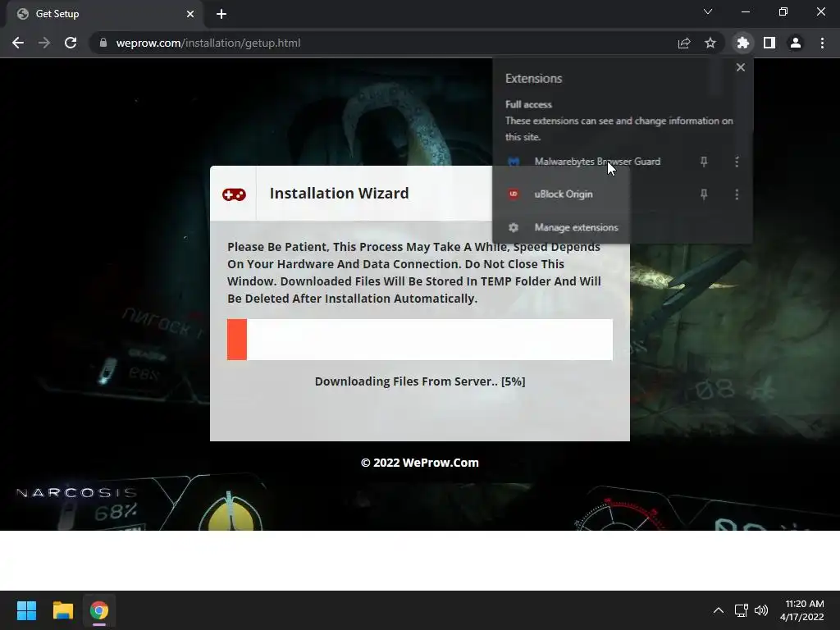
Task: Open File Explorer from taskbar
Action: (x=62, y=610)
